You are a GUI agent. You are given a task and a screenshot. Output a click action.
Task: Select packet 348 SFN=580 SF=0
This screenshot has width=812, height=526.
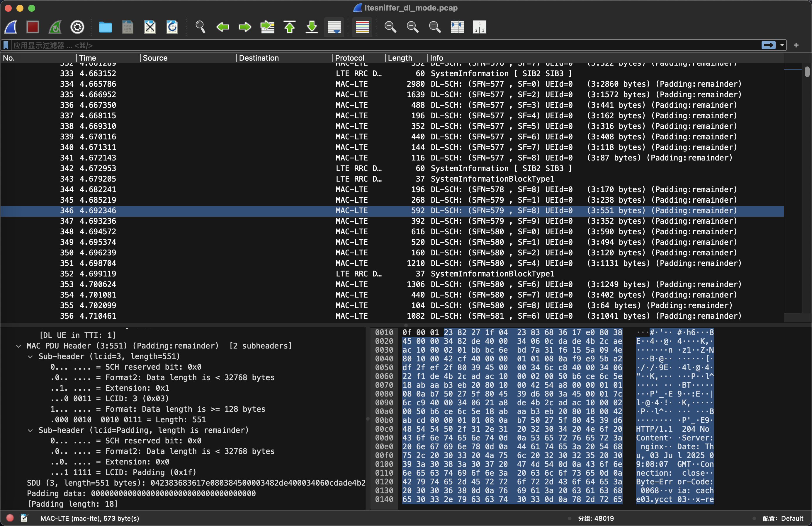click(x=392, y=231)
